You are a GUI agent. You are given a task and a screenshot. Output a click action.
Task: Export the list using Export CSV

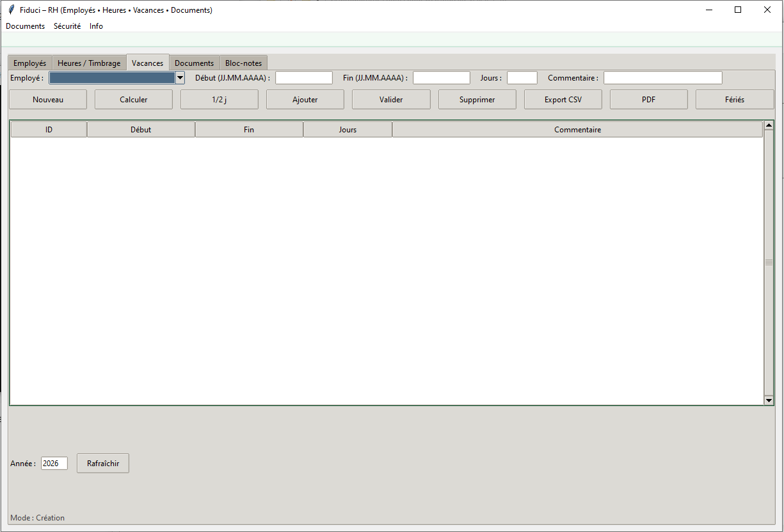[563, 99]
